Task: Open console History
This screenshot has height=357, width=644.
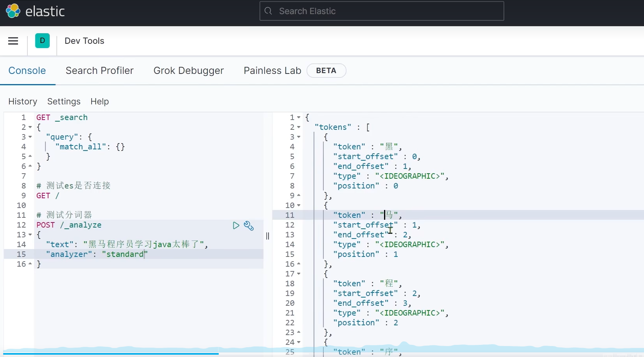Action: (x=23, y=102)
